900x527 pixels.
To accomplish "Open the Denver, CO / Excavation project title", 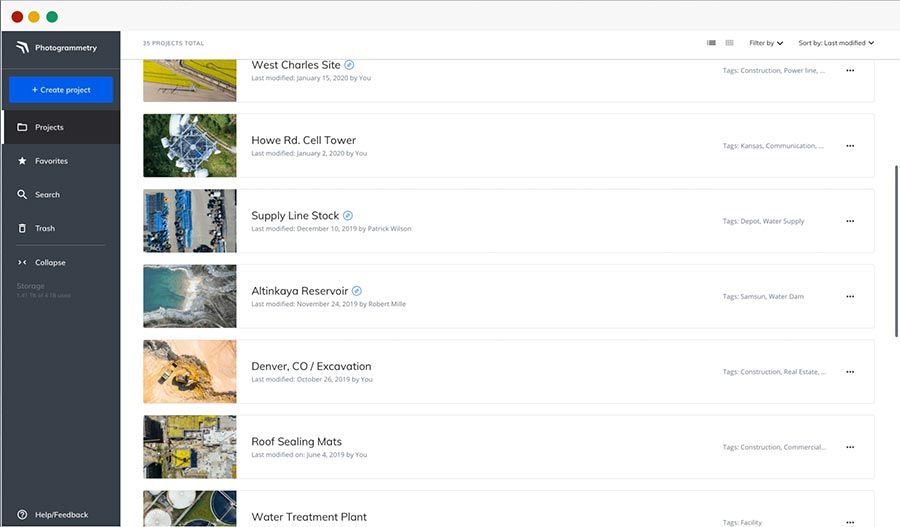I will click(x=311, y=366).
